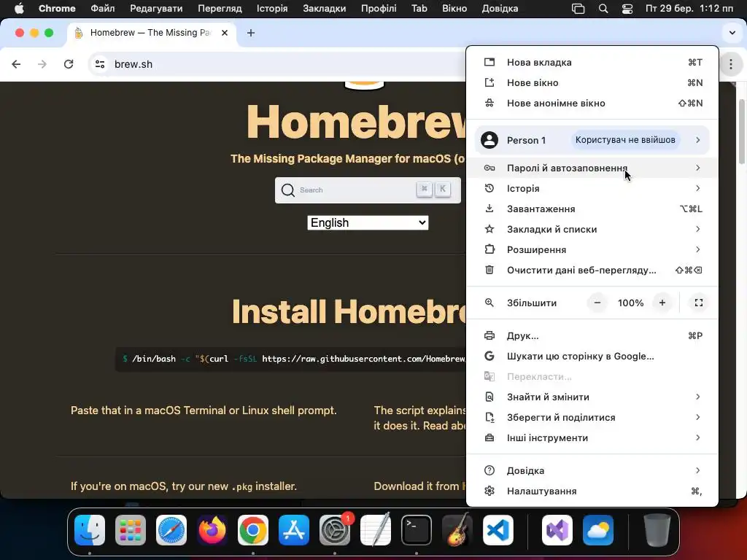Open Terminal from the Dock
The width and height of the screenshot is (747, 560).
(417, 530)
